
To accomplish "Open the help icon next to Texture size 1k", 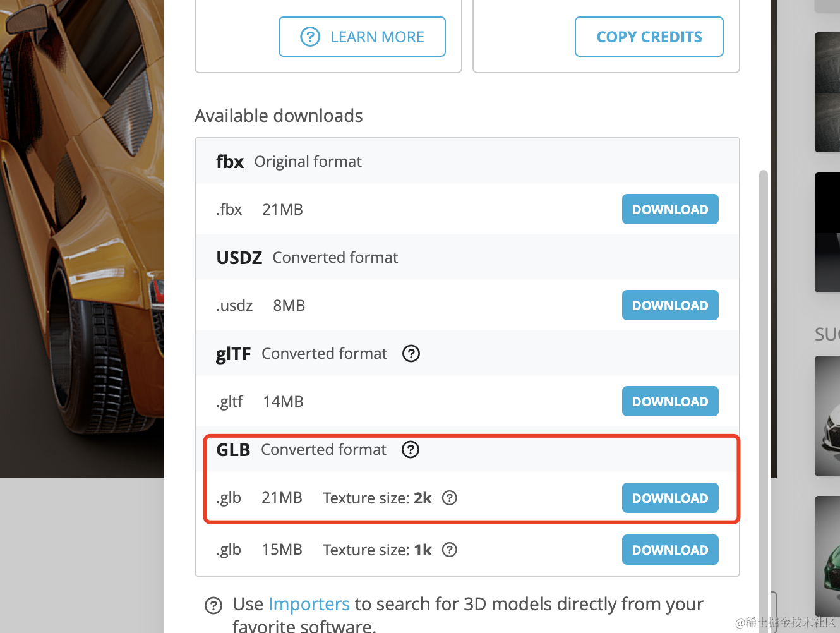I will coord(450,550).
